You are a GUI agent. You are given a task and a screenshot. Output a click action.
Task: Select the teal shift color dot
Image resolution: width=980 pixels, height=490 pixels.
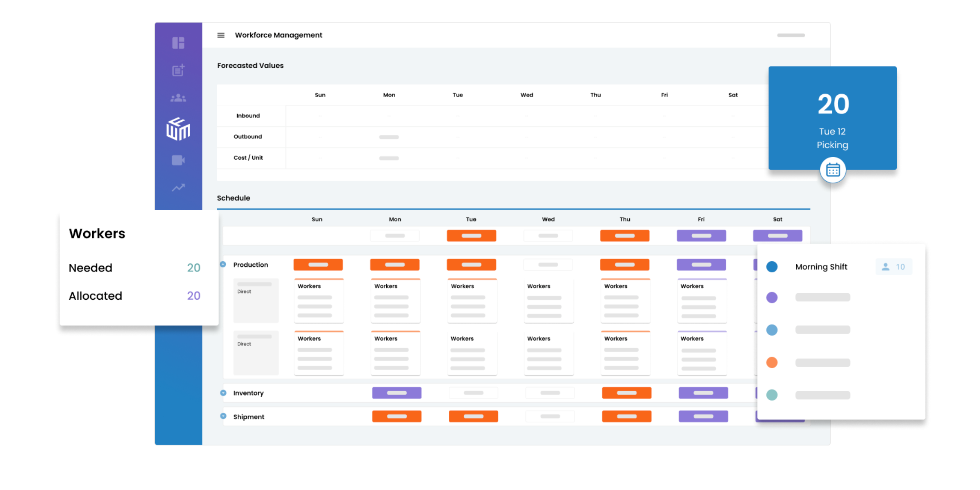pos(772,395)
